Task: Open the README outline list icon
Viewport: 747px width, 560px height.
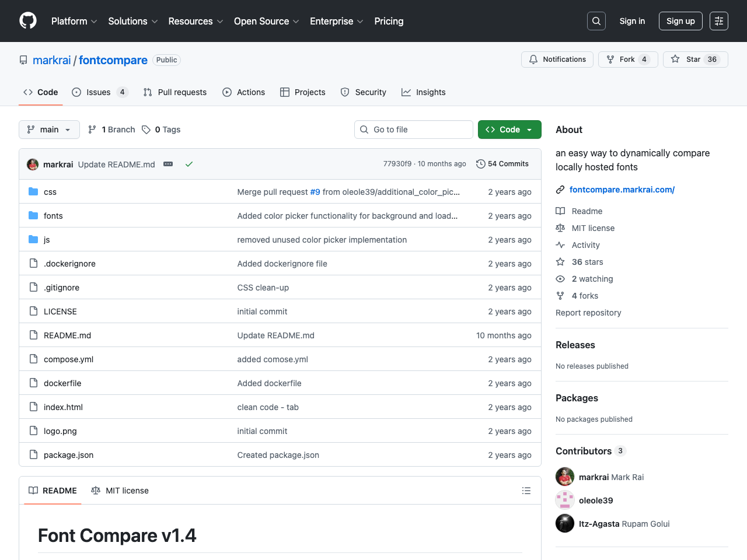Action: click(x=526, y=491)
